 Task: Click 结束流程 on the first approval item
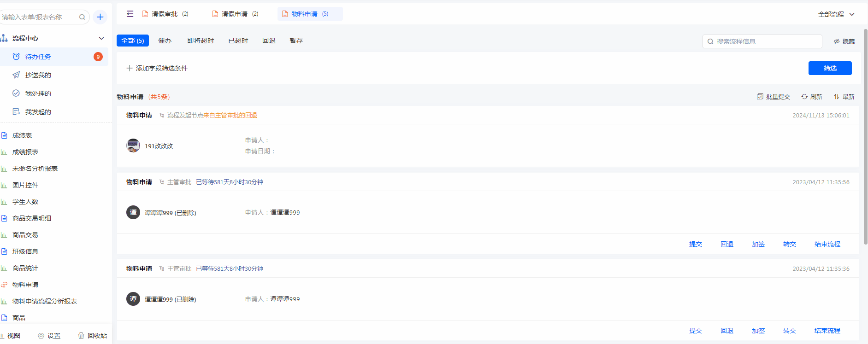click(x=827, y=244)
